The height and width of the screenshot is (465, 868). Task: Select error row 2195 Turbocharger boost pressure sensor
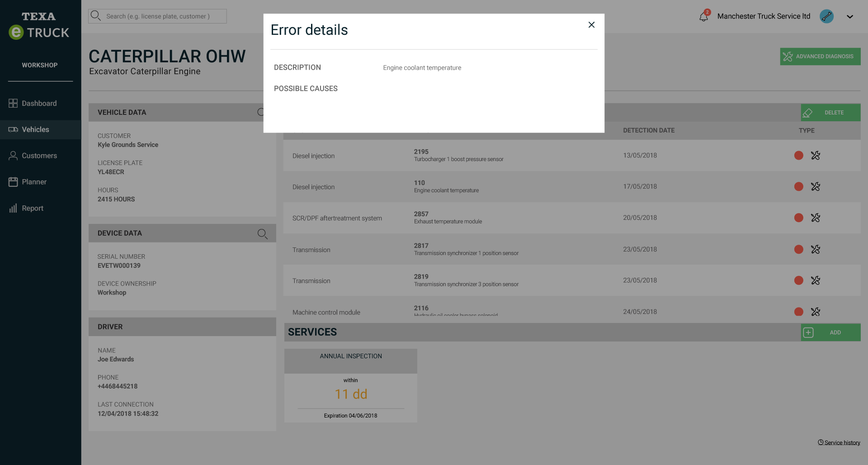(572, 155)
